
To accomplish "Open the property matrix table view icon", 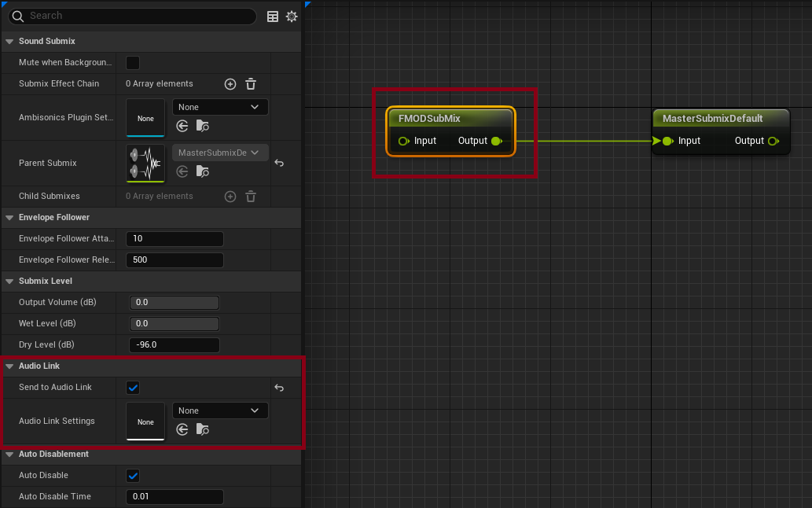I will pos(273,16).
